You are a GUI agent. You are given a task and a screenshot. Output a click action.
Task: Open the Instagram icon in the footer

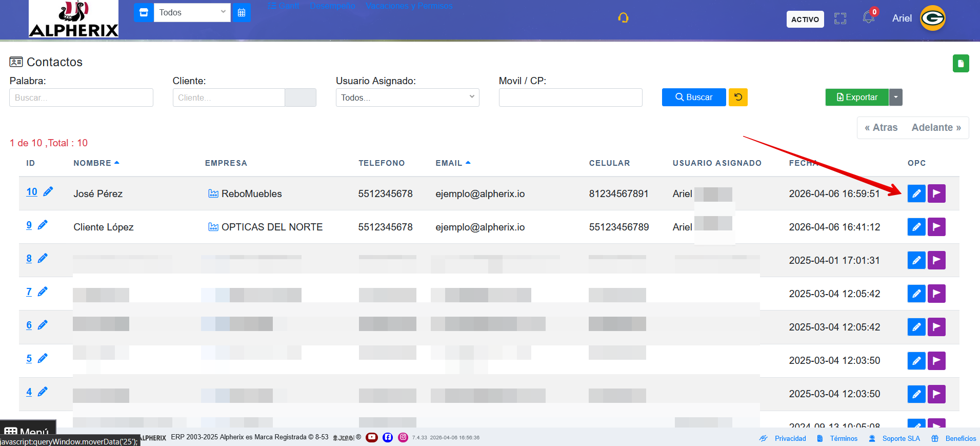pyautogui.click(x=403, y=437)
